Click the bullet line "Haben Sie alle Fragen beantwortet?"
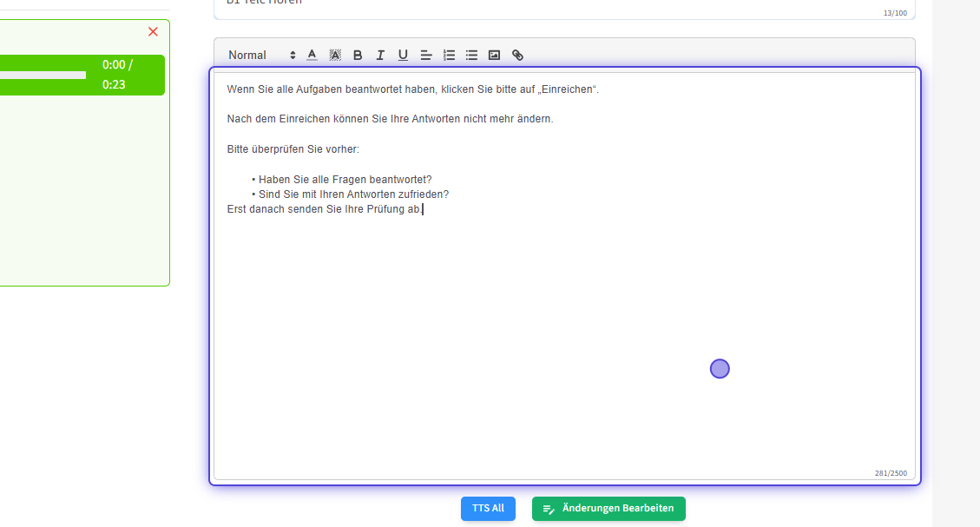The height and width of the screenshot is (527, 980). click(x=345, y=180)
